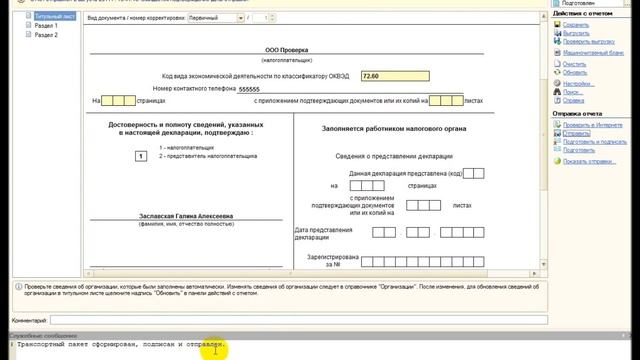Click the horizontal scrollbar left arrow
This screenshot has height=360, width=640.
click(88, 273)
